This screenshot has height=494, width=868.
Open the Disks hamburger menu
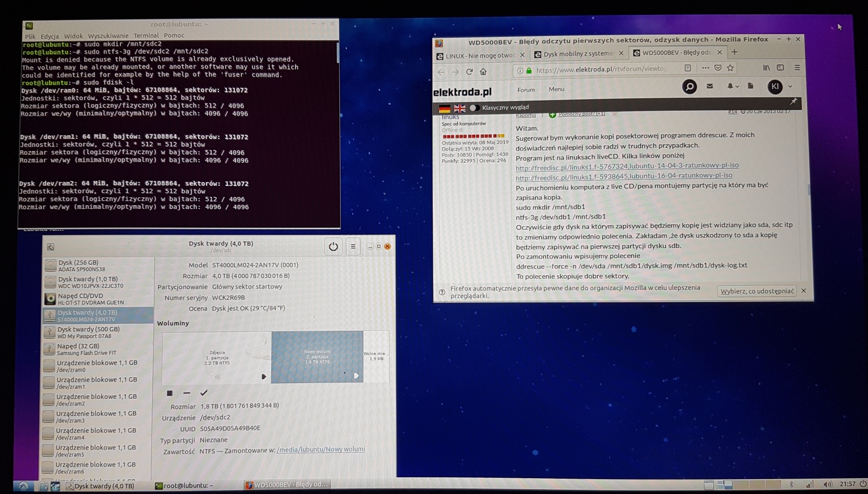point(353,247)
